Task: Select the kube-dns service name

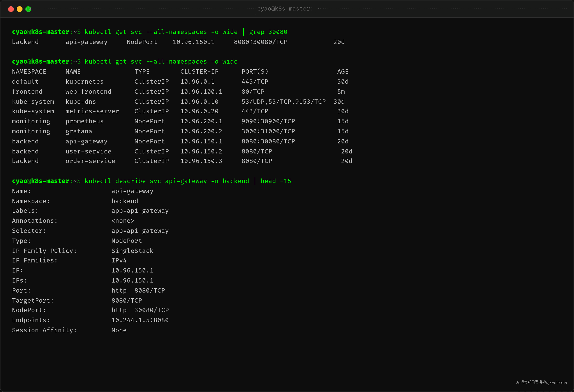Action: (81, 101)
